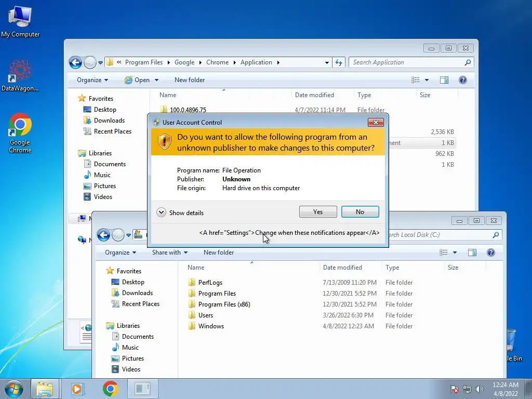
Task: Select Music in Local Disk window sidebar
Action: [130, 348]
